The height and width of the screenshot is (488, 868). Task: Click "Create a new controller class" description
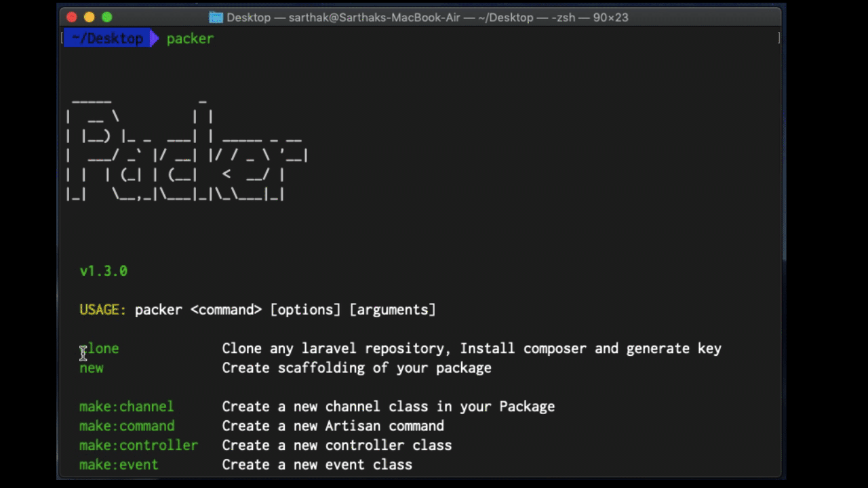[337, 445]
